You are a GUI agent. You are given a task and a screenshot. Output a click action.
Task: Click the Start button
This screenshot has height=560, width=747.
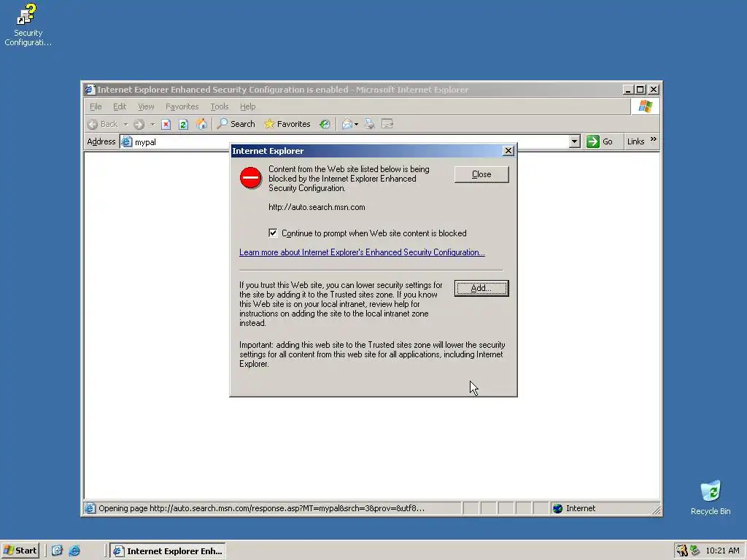click(x=20, y=551)
